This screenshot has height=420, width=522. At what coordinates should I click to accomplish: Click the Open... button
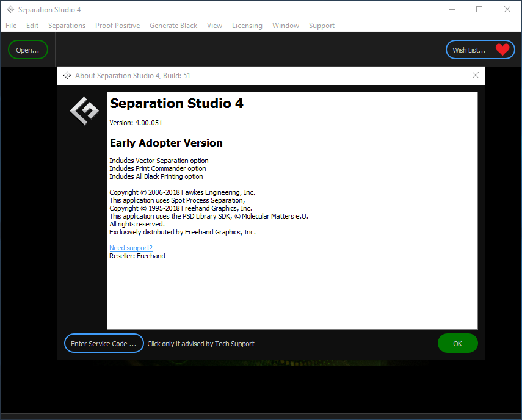28,49
